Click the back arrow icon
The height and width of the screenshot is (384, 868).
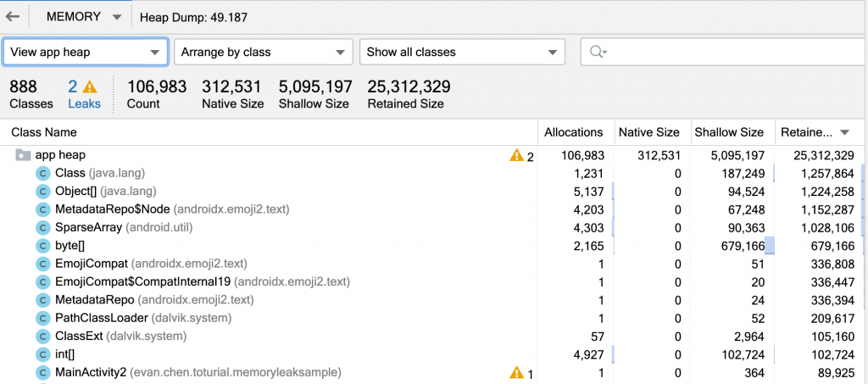[13, 16]
